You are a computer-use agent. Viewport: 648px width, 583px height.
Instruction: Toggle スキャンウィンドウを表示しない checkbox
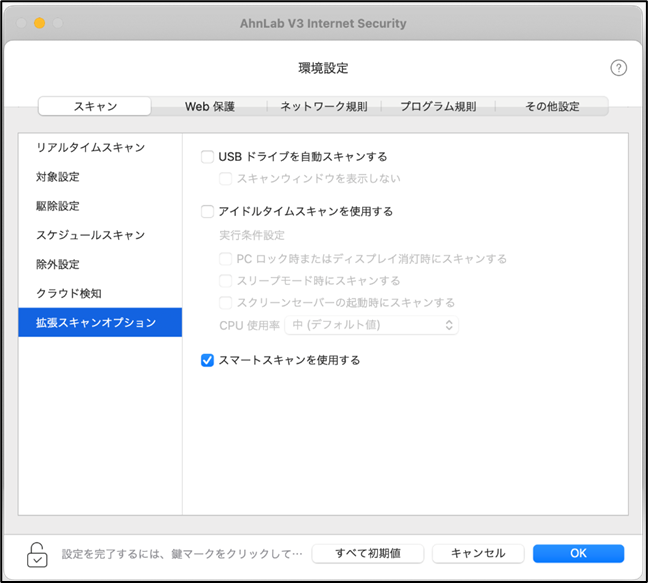point(225,179)
